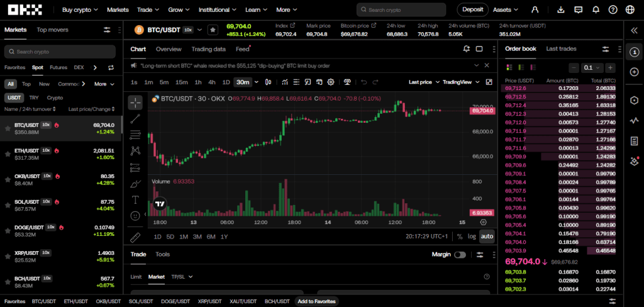The width and height of the screenshot is (644, 307).
Task: Decrease order book price step with minus
Action: [574, 67]
